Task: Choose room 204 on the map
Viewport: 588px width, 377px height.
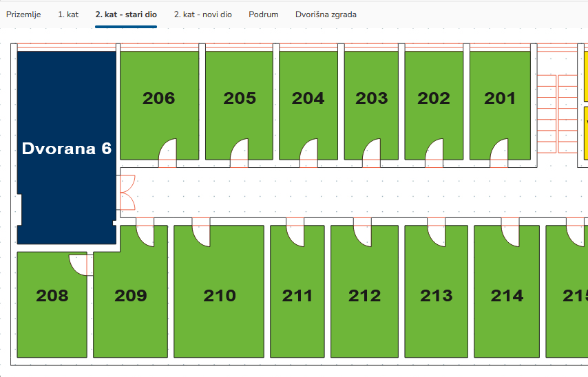Action: (308, 98)
